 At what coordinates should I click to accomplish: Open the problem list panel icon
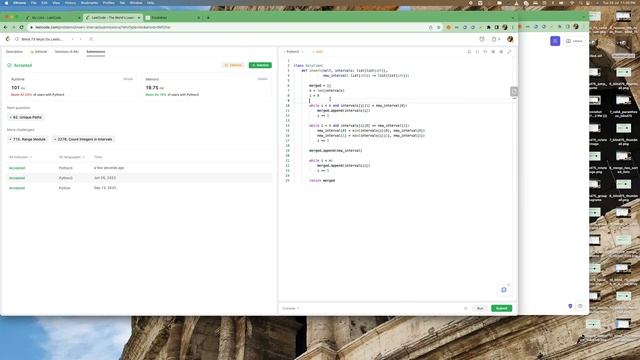click(17, 39)
